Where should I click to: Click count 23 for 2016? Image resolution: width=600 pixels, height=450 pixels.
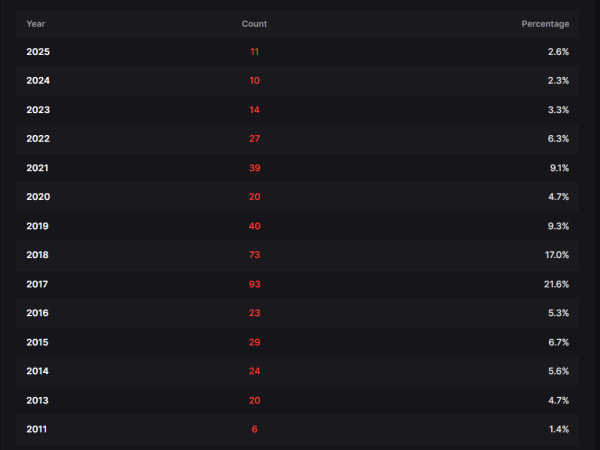[x=254, y=313]
